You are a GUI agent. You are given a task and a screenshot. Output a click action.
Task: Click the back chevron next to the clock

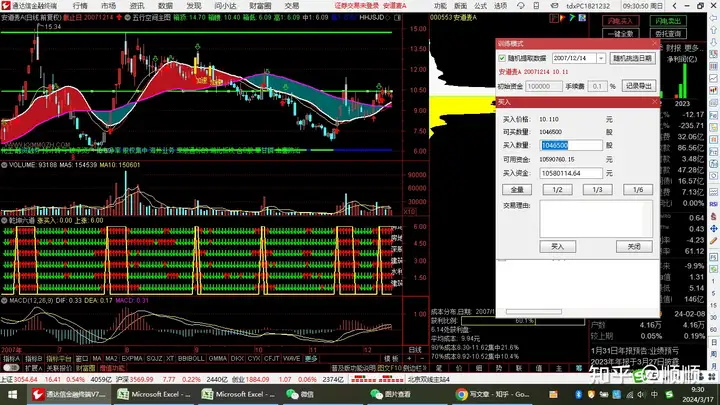tap(674, 6)
